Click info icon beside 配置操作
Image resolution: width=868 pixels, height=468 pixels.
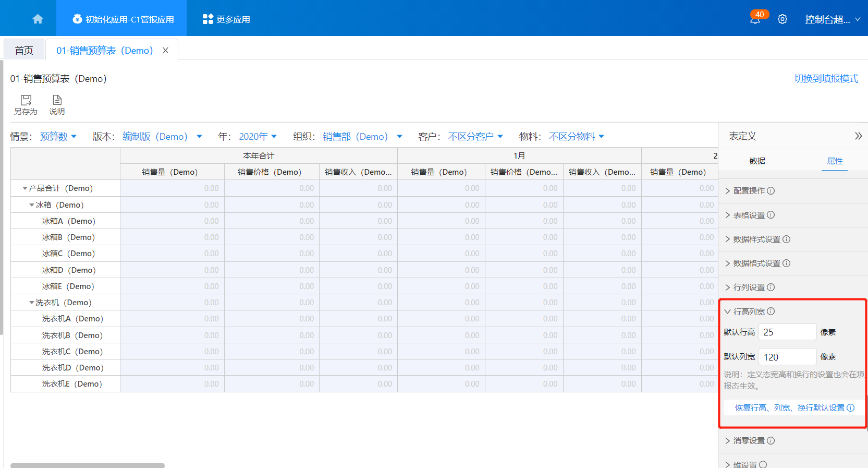[771, 191]
